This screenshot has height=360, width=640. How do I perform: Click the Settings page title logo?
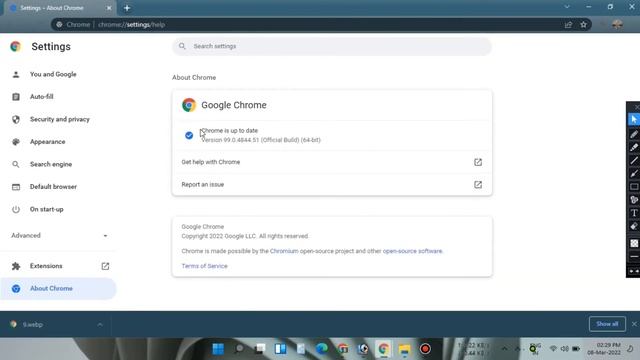pyautogui.click(x=16, y=47)
